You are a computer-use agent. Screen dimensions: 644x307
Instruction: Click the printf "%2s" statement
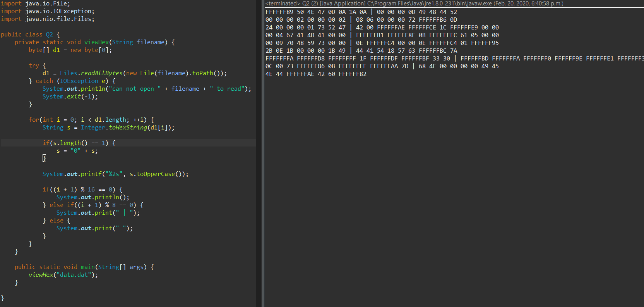point(115,174)
